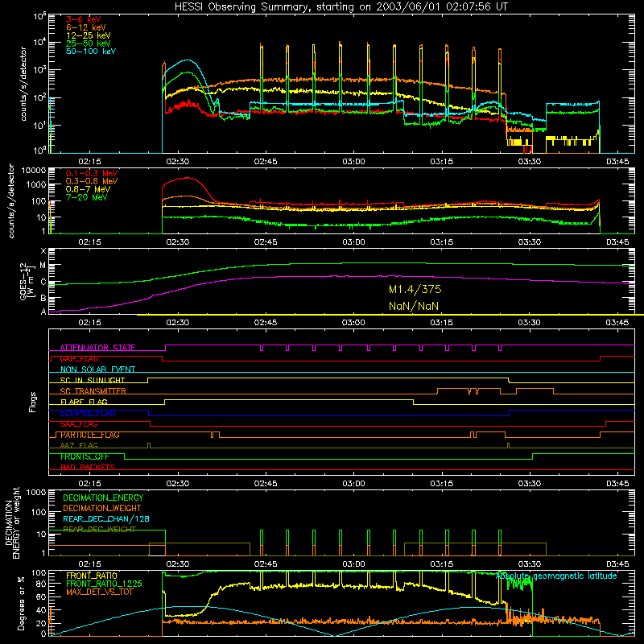Select the red 3-6 keV legend label
Screen dimensions: 644x644
pyautogui.click(x=84, y=19)
